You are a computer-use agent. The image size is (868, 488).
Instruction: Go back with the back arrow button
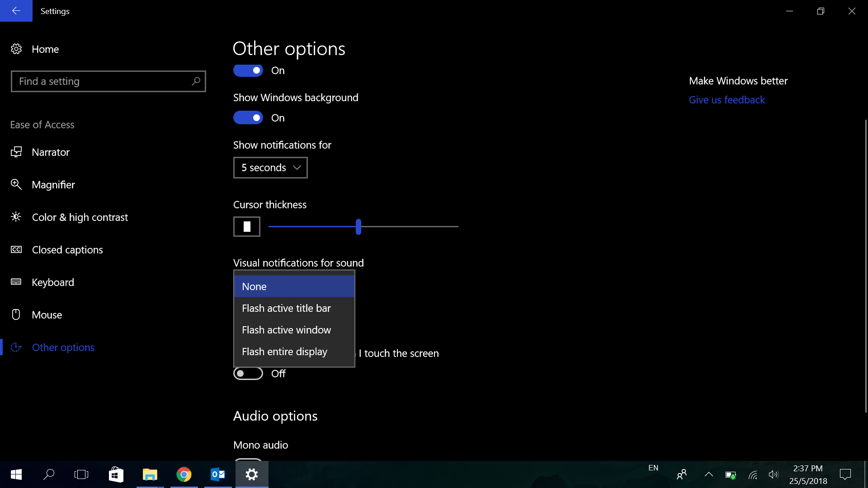[16, 11]
